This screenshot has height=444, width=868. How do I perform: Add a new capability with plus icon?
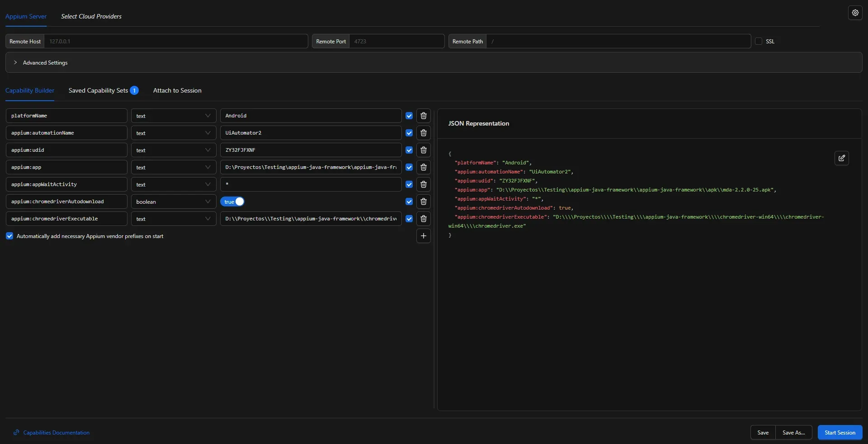424,236
